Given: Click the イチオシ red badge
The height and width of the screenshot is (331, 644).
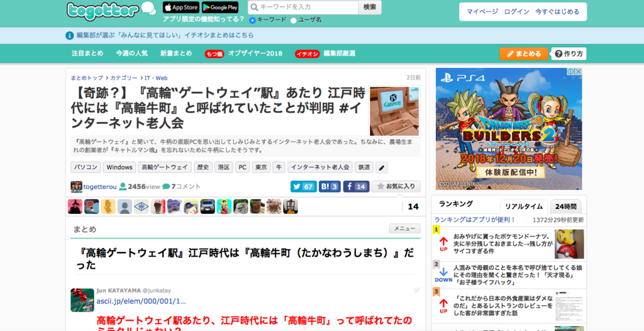Looking at the screenshot, I should coord(307,54).
